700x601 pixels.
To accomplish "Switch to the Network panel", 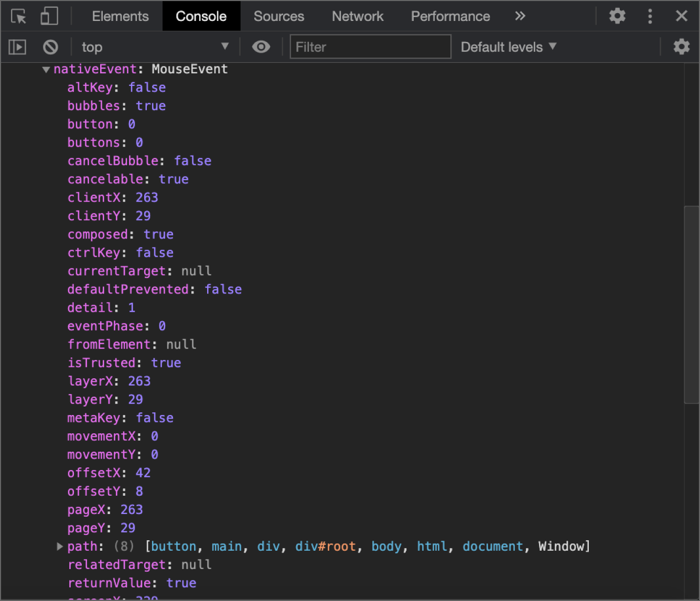I will coord(357,16).
